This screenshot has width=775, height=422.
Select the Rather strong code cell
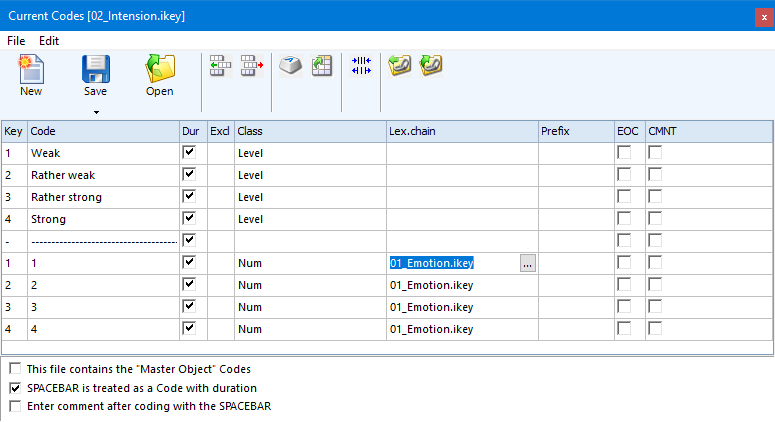coord(104,197)
